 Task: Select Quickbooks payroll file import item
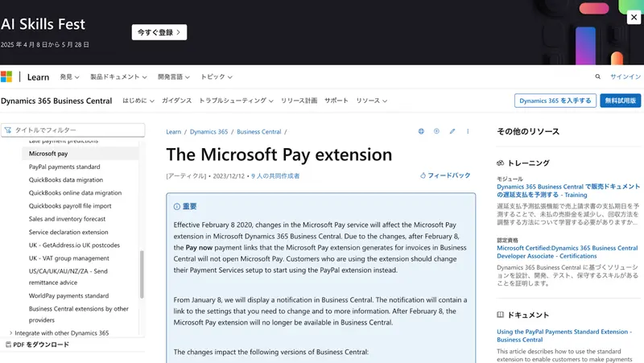(x=70, y=206)
